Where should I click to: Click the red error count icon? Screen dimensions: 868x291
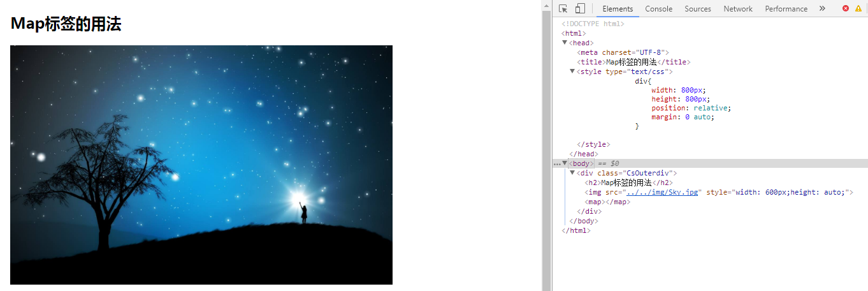[846, 8]
